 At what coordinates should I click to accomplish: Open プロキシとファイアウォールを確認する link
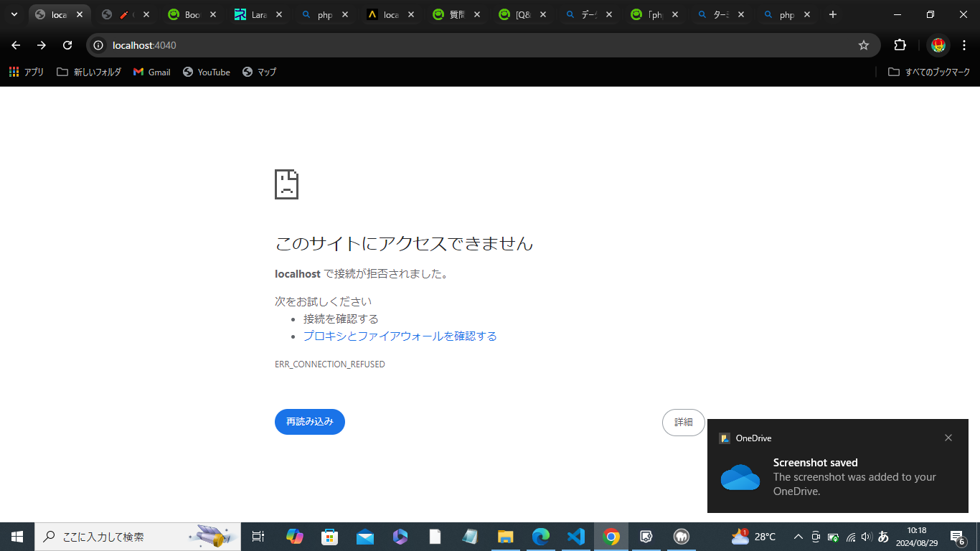pyautogui.click(x=400, y=336)
